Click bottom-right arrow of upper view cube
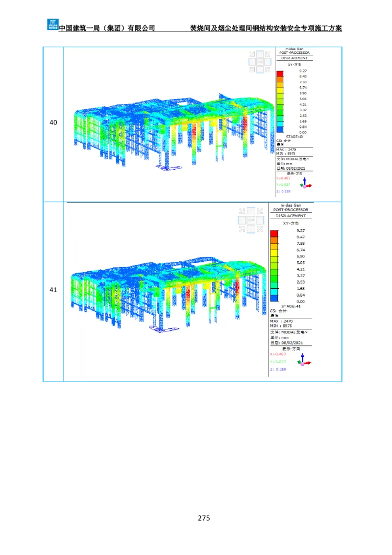The height and width of the screenshot is (555, 392). click(268, 70)
